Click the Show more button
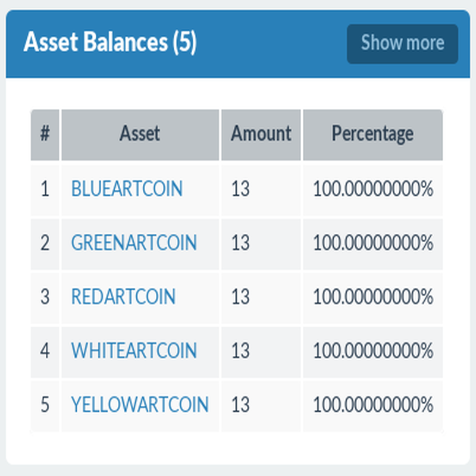 coord(402,43)
